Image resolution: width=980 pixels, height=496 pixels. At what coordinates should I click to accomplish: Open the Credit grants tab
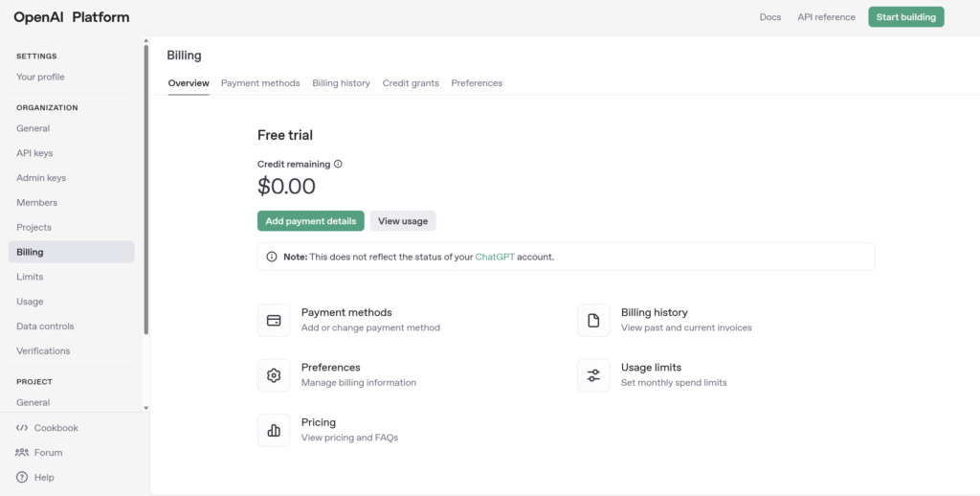tap(411, 83)
